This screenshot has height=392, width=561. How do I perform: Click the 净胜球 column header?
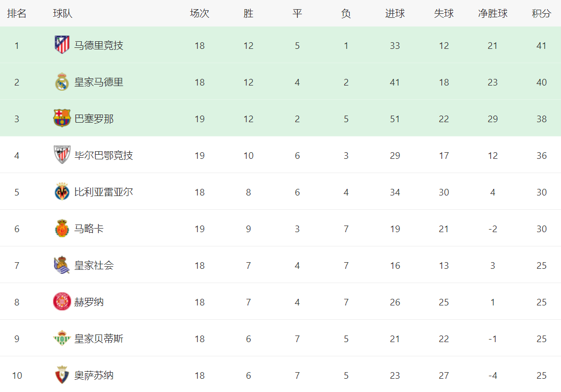point(493,14)
